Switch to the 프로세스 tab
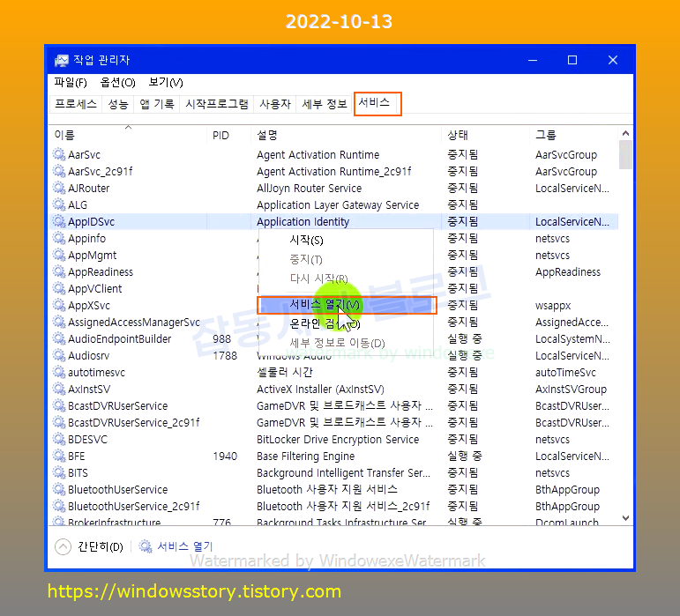 [76, 104]
